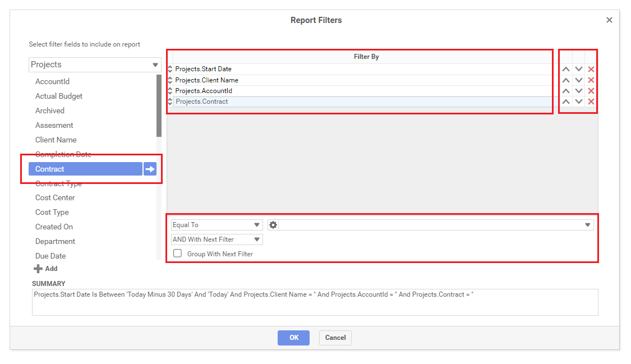The height and width of the screenshot is (364, 631).
Task: Open the Projects table dropdown
Action: pos(95,64)
